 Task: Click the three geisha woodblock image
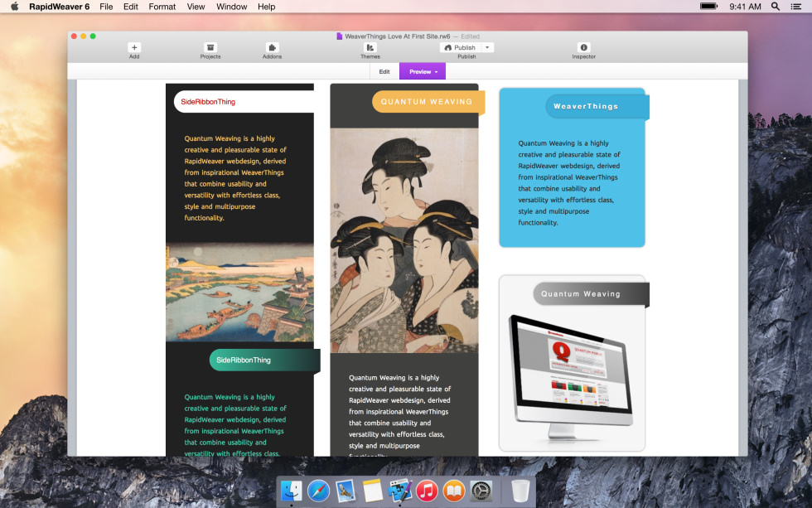(x=404, y=241)
